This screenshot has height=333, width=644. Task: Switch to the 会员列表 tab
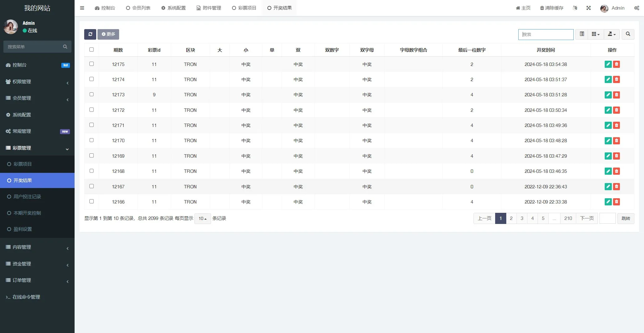(138, 8)
